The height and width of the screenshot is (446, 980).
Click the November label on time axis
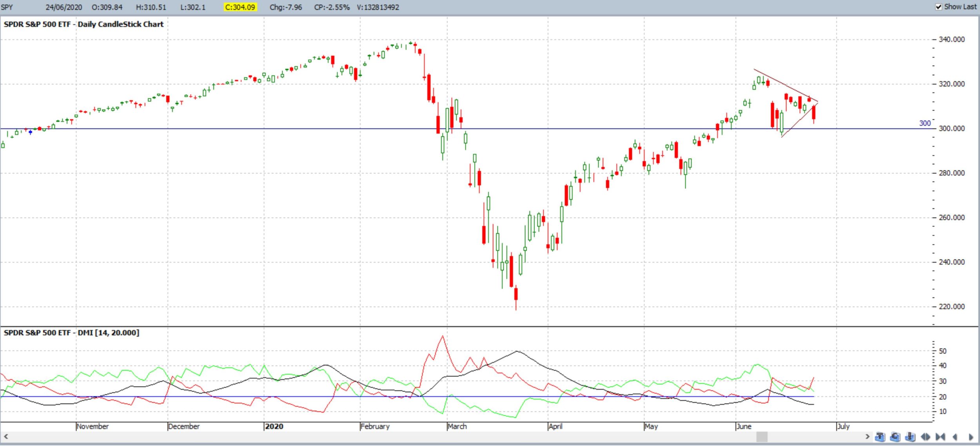[x=93, y=426]
